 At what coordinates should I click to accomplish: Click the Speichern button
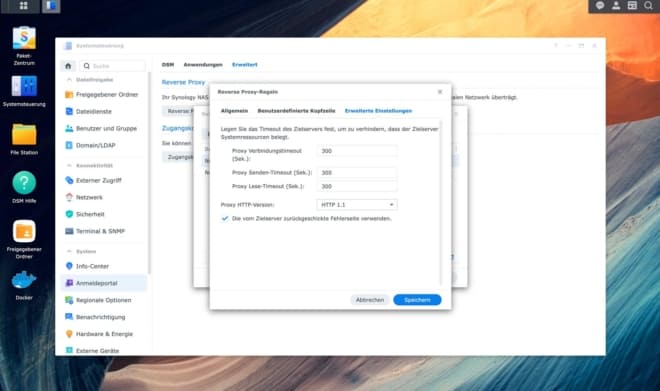point(417,300)
